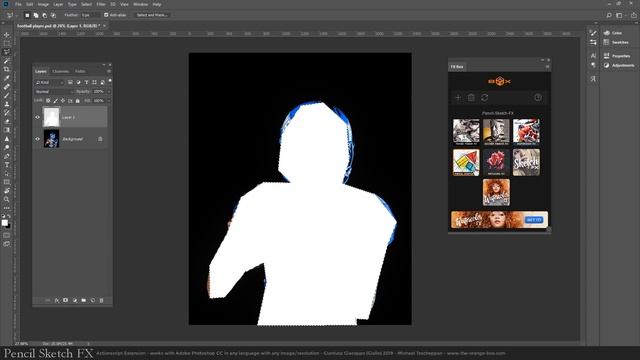
Task: Open the File menu
Action: pos(18,4)
